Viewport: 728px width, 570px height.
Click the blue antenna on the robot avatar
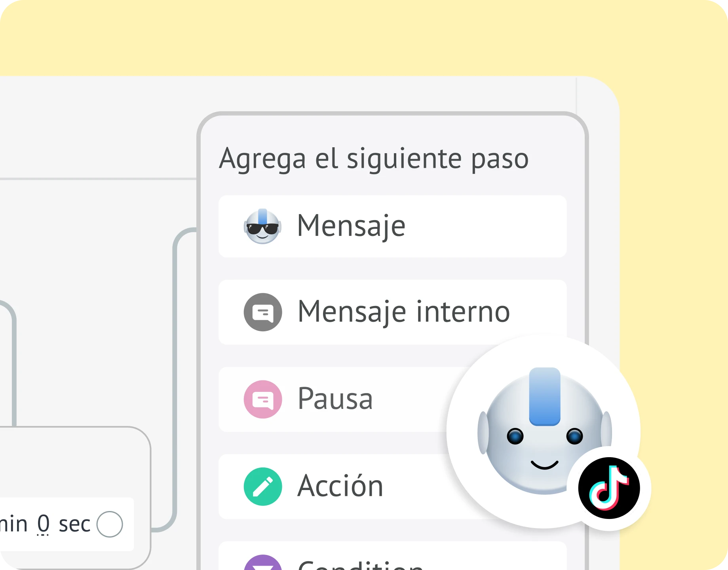(545, 397)
